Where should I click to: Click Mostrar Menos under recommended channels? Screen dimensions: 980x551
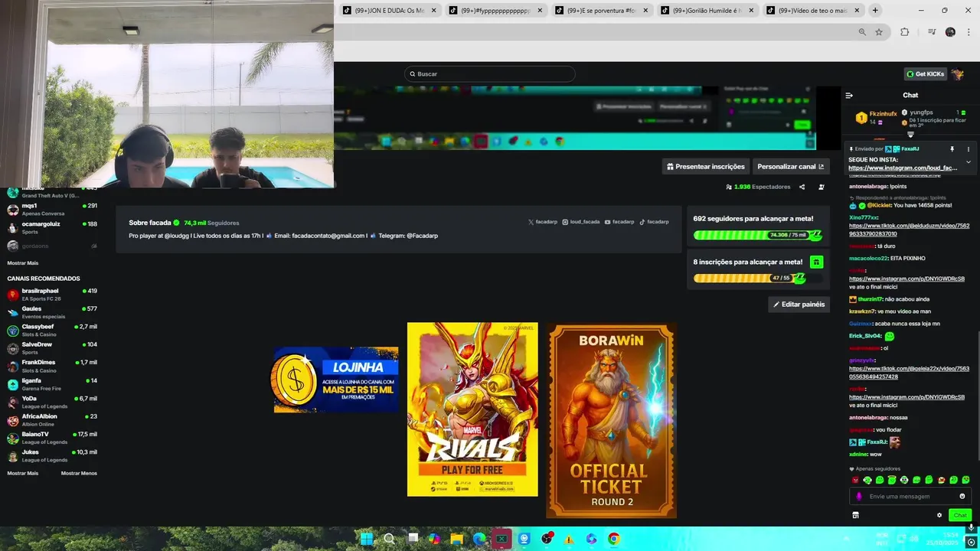(79, 473)
